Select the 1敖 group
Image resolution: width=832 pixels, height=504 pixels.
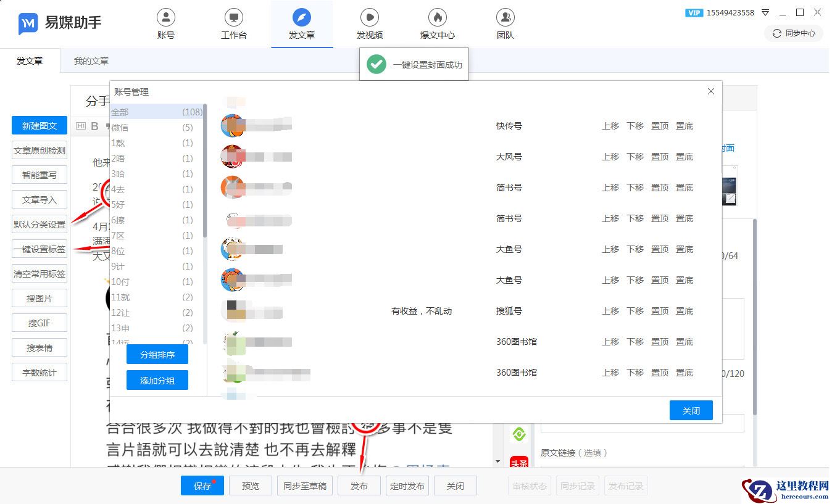pos(157,143)
